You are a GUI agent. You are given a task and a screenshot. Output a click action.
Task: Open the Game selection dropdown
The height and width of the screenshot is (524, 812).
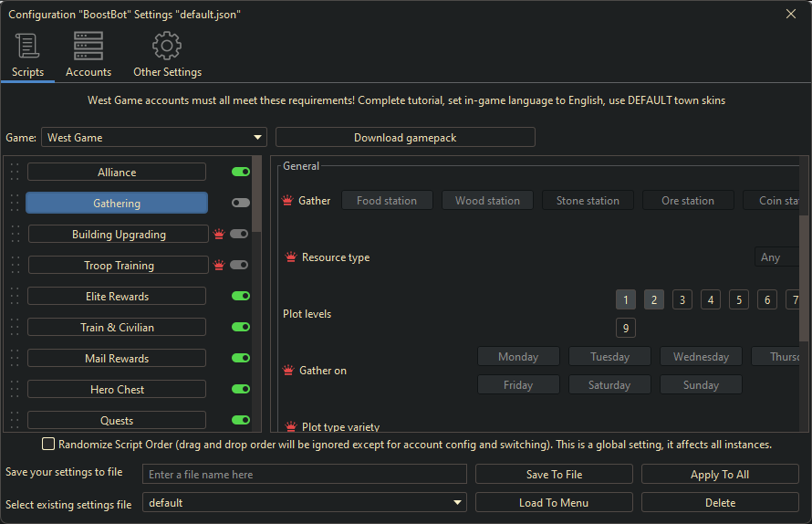pos(154,138)
